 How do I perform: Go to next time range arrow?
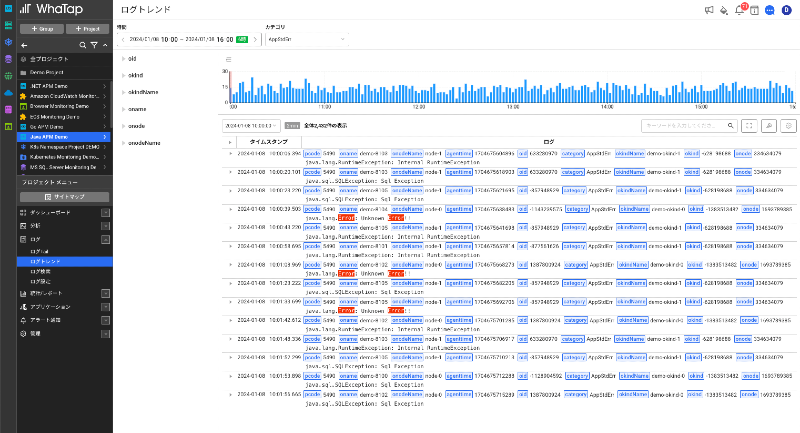[255, 39]
